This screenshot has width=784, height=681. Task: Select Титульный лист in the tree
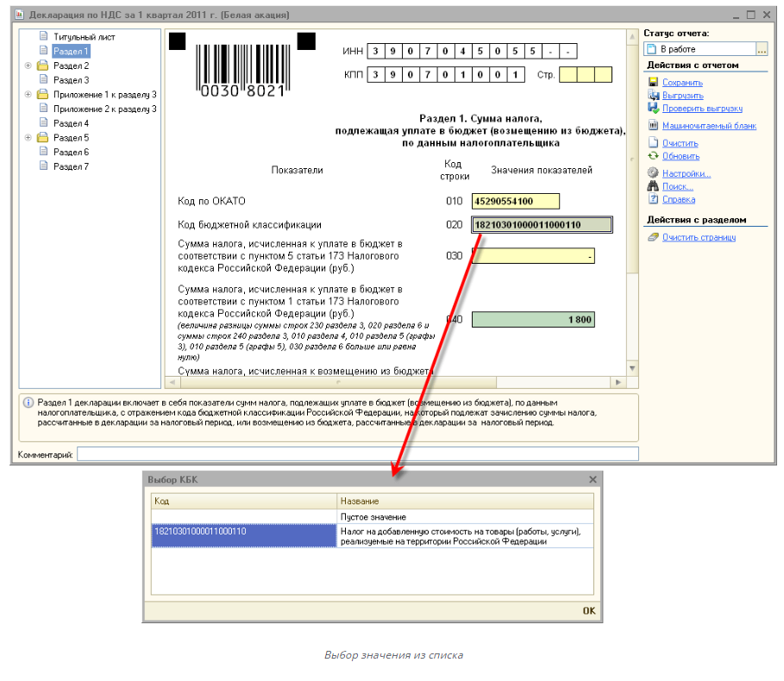[84, 37]
